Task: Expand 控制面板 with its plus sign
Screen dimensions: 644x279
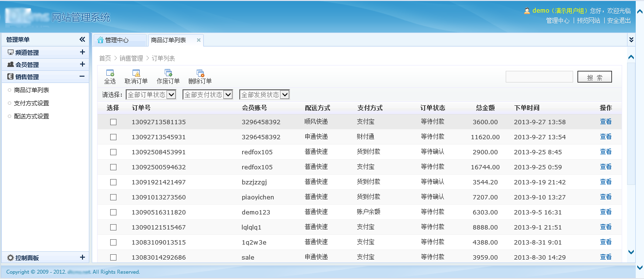Action: pyautogui.click(x=82, y=258)
